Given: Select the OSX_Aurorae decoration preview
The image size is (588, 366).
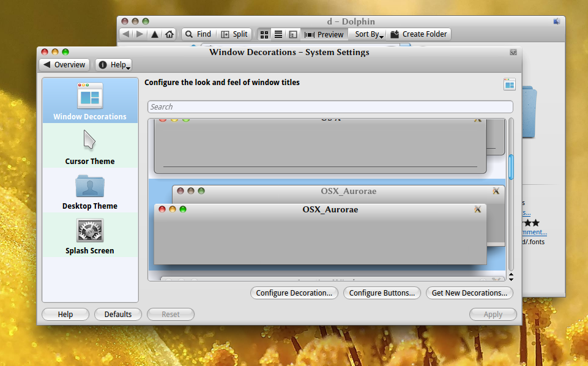Looking at the screenshot, I should click(x=327, y=225).
